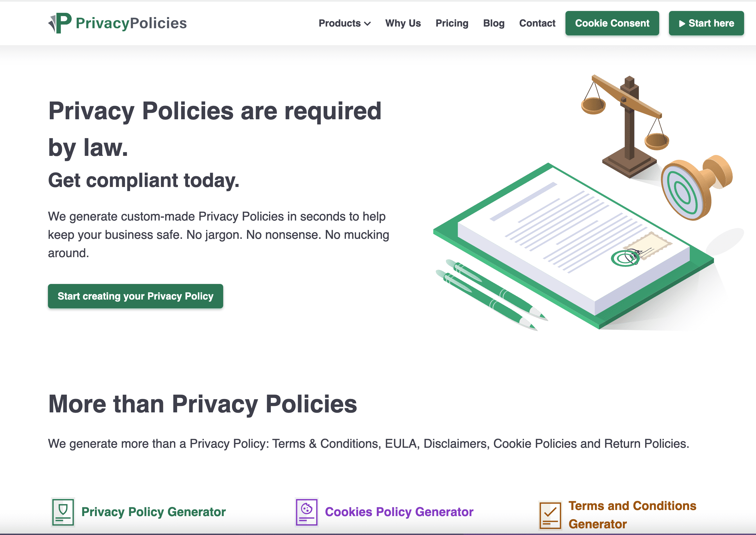The height and width of the screenshot is (535, 756).
Task: Click the Privacy Policy Generator shield document icon
Action: coord(63,512)
